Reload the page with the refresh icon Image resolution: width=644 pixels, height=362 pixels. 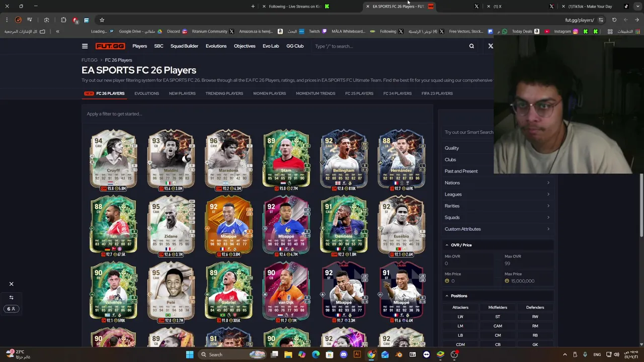click(x=614, y=20)
